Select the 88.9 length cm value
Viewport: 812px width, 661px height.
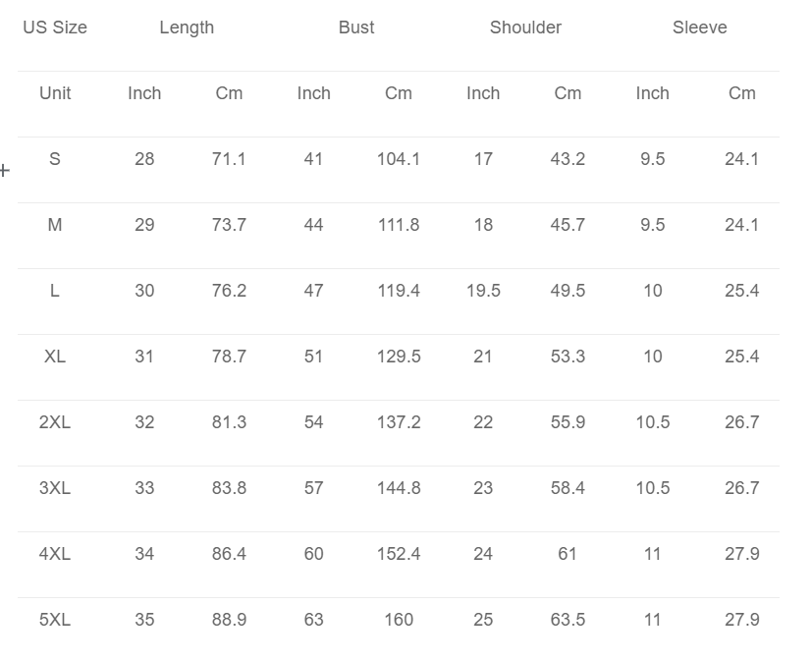(229, 620)
